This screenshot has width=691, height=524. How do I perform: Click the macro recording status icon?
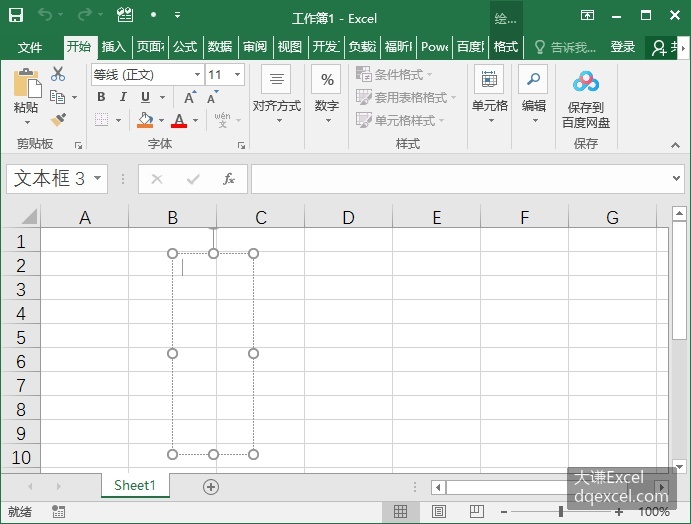click(58, 512)
